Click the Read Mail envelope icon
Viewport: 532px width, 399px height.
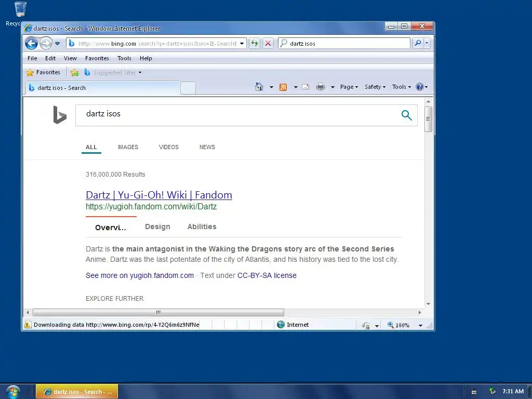pyautogui.click(x=305, y=87)
